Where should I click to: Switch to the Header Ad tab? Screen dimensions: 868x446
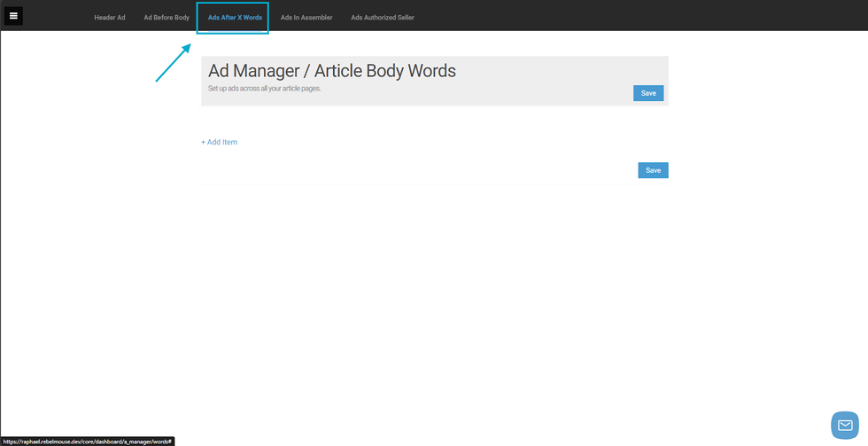[110, 17]
